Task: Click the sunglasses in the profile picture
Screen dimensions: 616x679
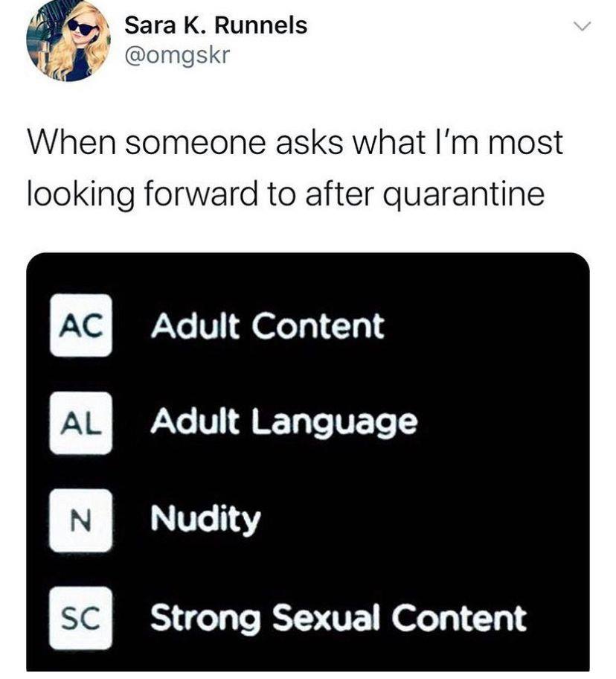Action: point(82,28)
